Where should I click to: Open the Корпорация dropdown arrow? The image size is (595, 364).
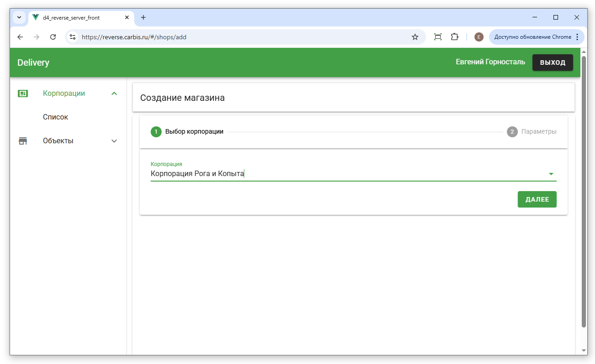tap(551, 174)
